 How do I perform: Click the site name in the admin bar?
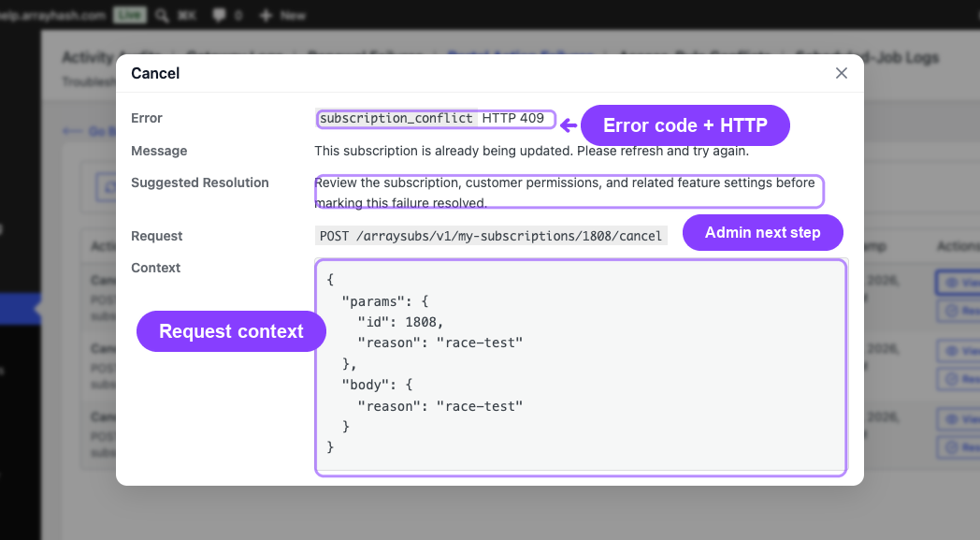click(52, 15)
